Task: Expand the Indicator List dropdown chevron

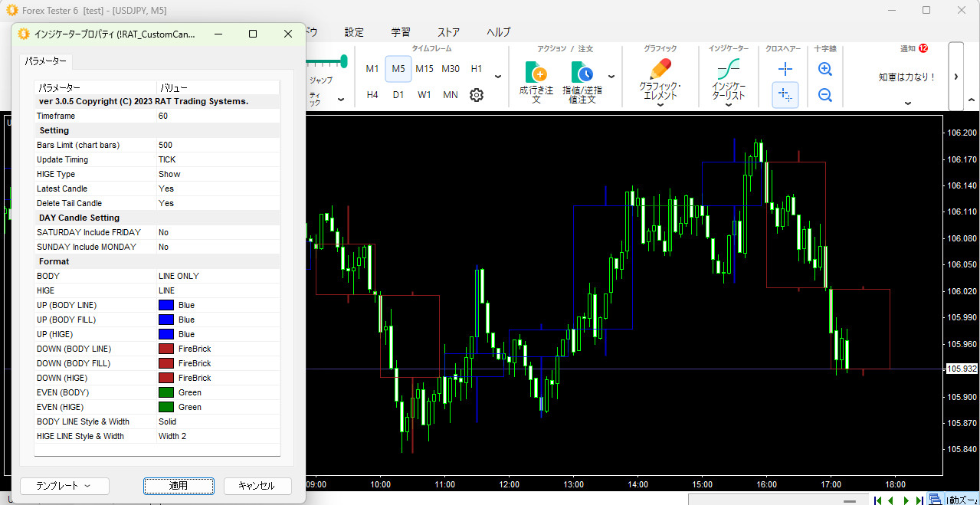Action: point(729,105)
